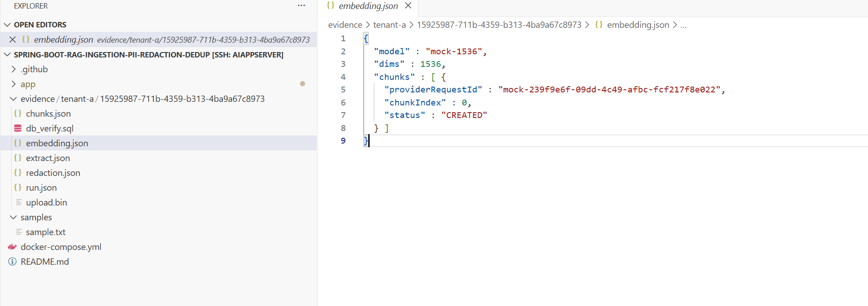Click the breadcrumb trailing ellipsis
Viewport: 868px width, 306px height.
683,25
